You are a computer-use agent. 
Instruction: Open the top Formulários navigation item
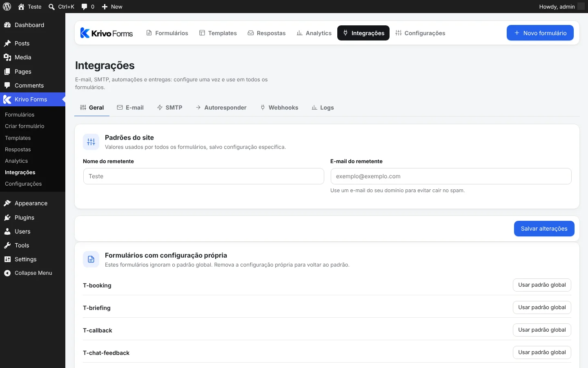point(167,33)
